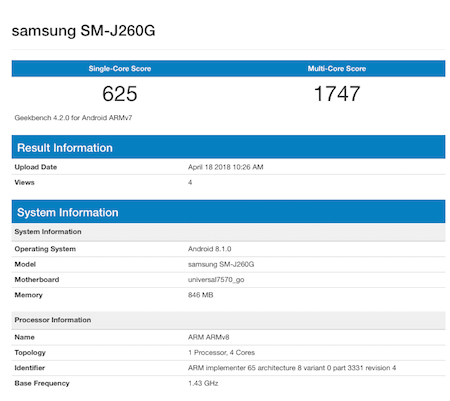Click the blue System Information section header
This screenshot has width=450, height=401.
(228, 212)
